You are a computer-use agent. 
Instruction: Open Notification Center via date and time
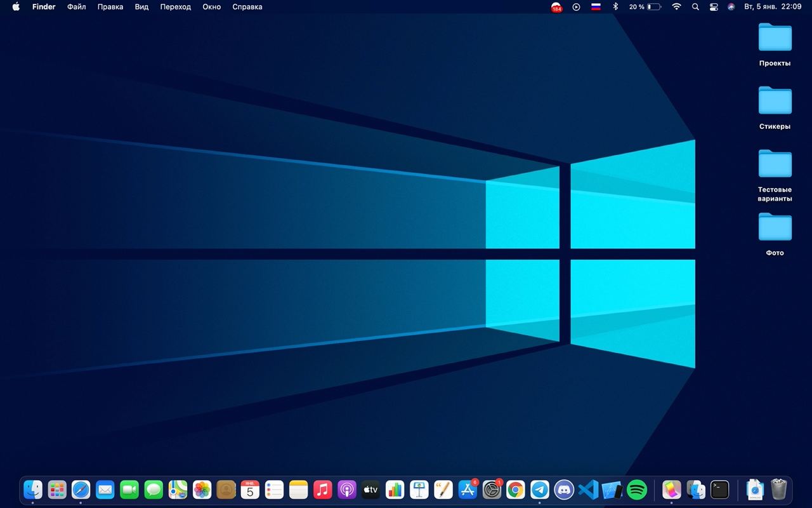tap(773, 7)
